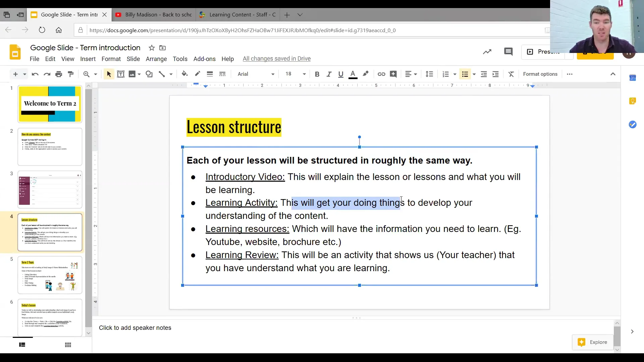The height and width of the screenshot is (362, 644).
Task: Click All changes saved in Drive link
Action: click(277, 59)
